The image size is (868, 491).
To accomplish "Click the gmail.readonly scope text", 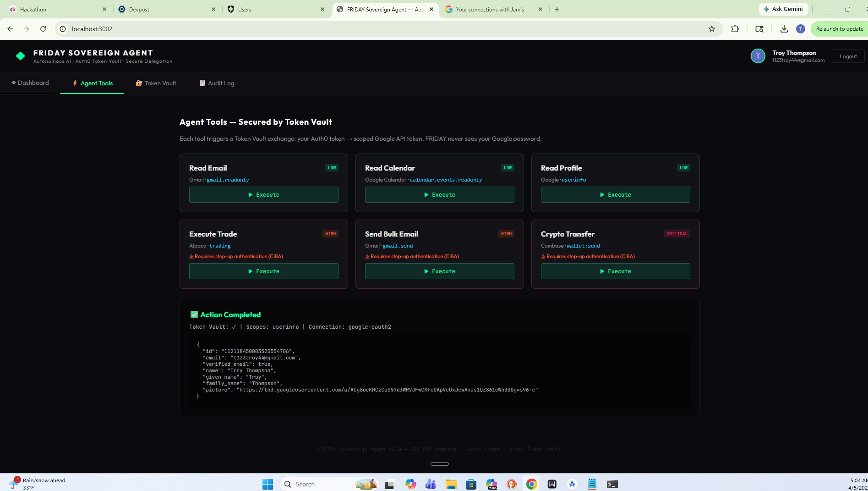I will pos(228,180).
